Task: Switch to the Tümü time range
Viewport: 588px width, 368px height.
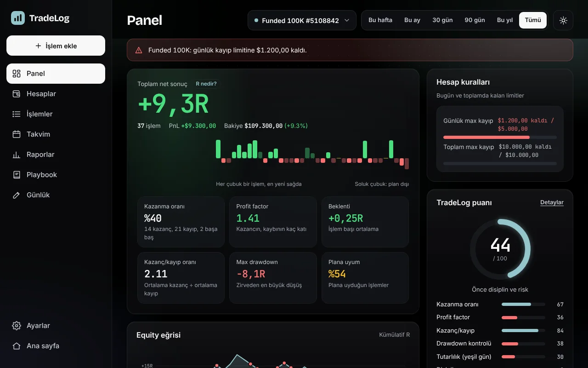Action: pyautogui.click(x=533, y=20)
